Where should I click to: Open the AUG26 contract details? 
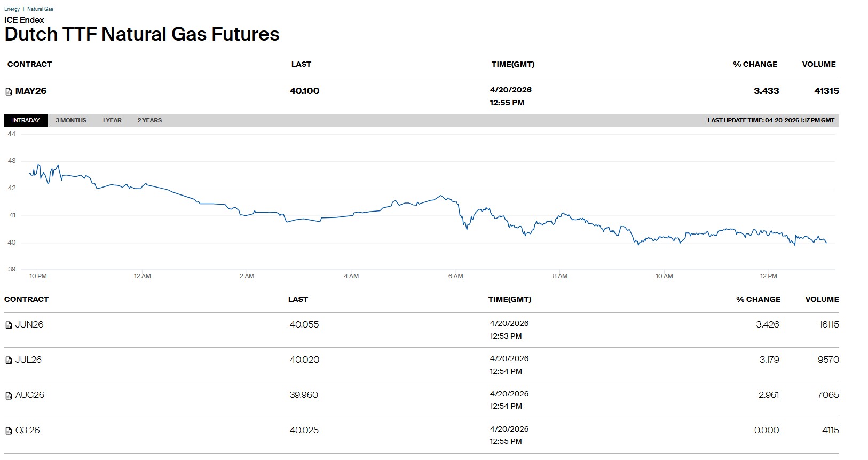point(30,395)
